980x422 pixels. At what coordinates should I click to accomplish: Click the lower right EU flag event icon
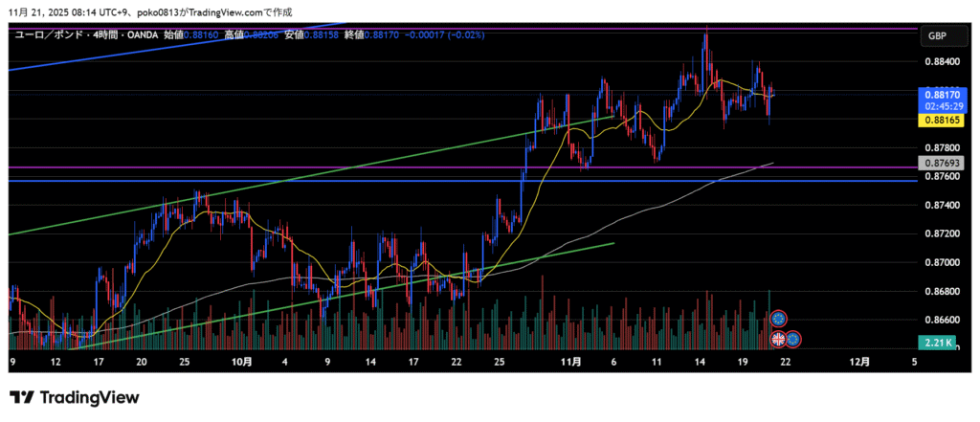tap(793, 338)
